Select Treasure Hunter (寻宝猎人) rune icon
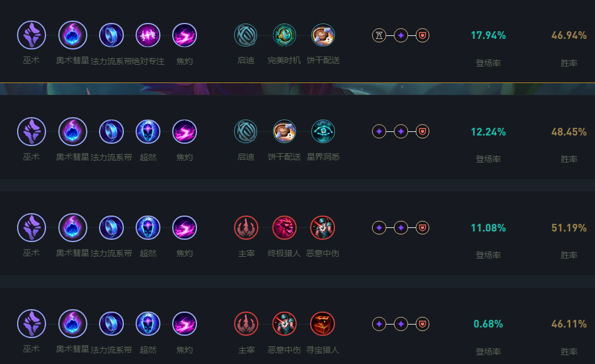The width and height of the screenshot is (595, 364). [323, 324]
